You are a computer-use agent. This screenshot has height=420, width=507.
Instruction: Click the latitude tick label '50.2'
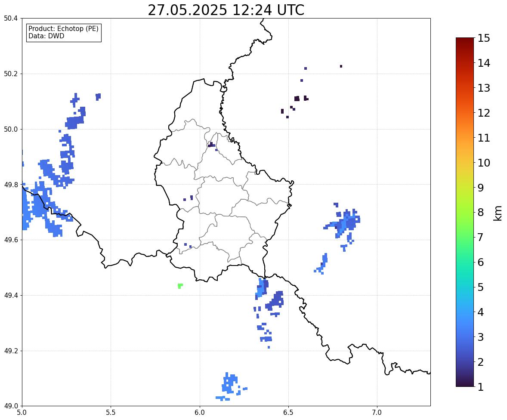coord(10,74)
